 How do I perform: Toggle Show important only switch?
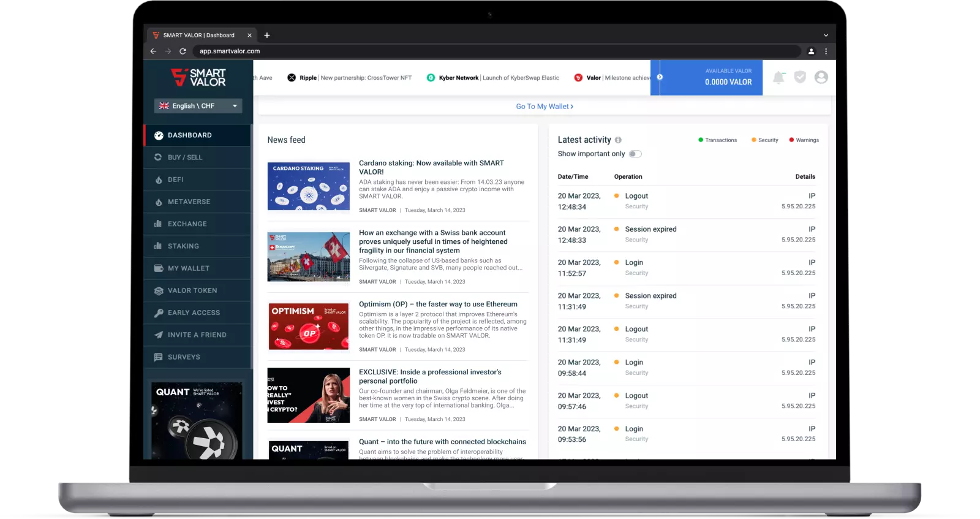(x=635, y=154)
